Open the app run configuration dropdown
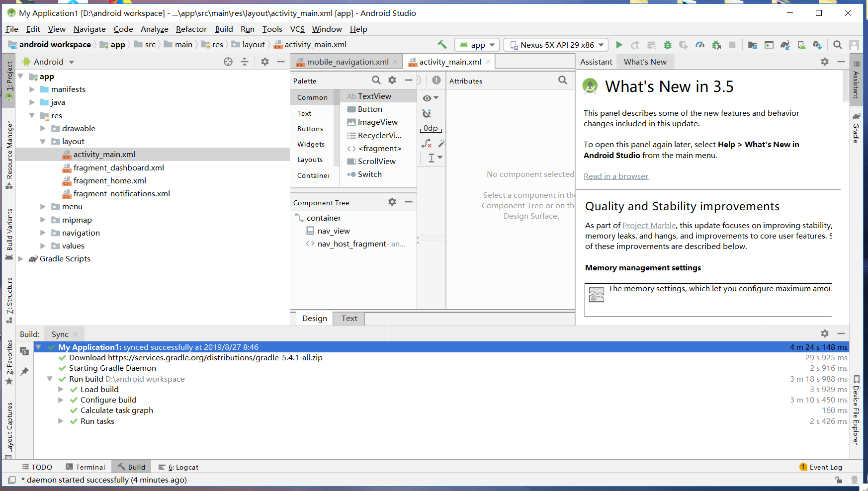The width and height of the screenshot is (868, 491). (477, 45)
